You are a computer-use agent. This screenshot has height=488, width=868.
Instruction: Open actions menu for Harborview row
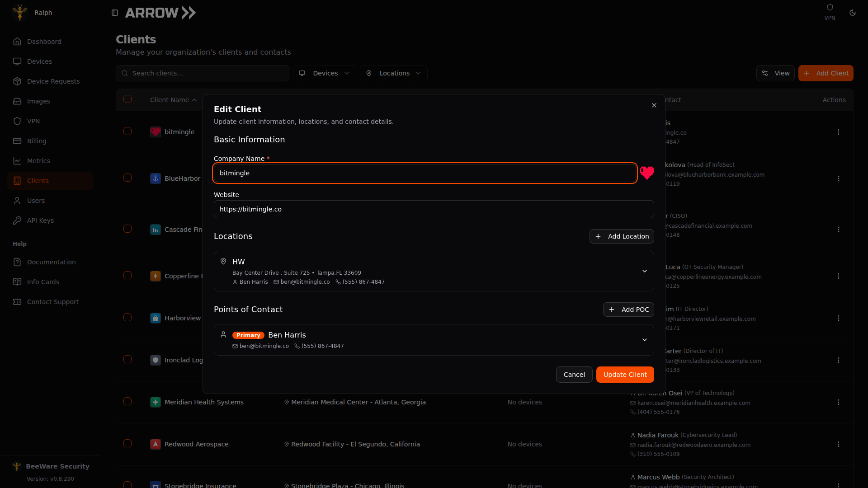[838, 318]
